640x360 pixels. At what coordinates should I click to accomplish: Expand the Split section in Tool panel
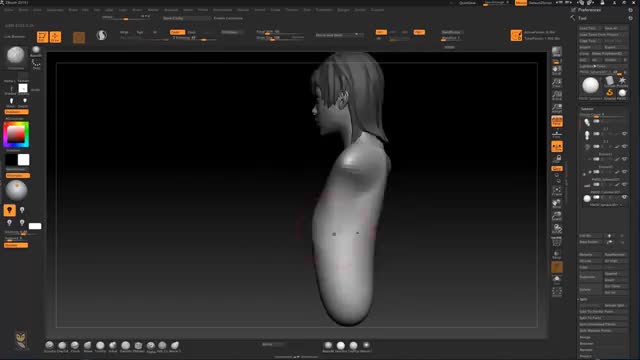(583, 299)
